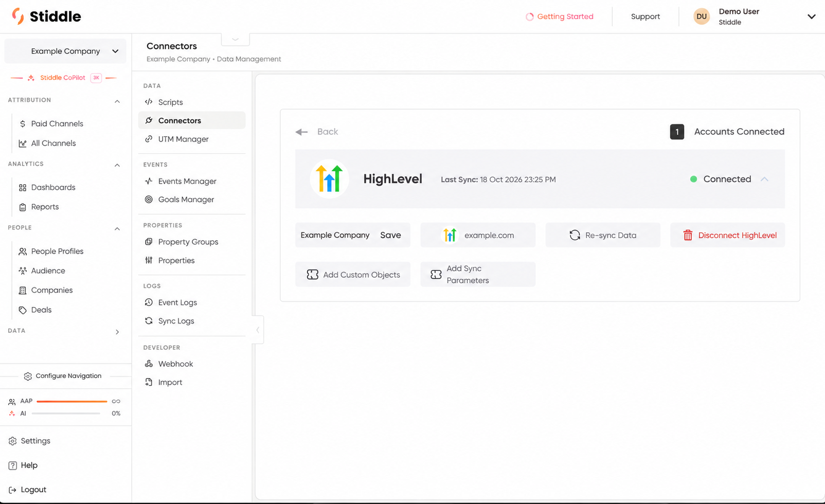Image resolution: width=825 pixels, height=504 pixels.
Task: Go to Dashboards
Action: click(x=53, y=187)
